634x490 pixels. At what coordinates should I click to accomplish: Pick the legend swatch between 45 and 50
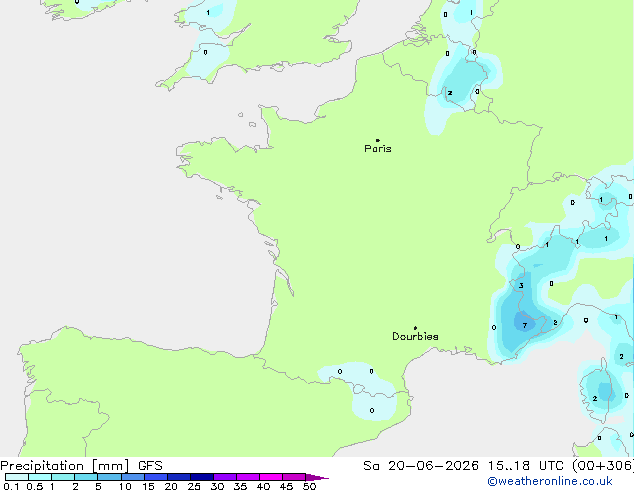click(294, 477)
